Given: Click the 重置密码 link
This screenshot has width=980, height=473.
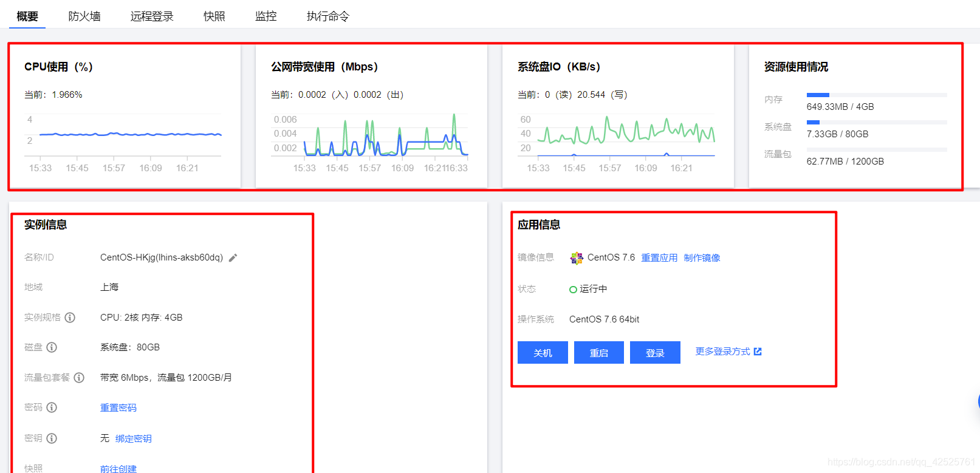Looking at the screenshot, I should point(118,407).
